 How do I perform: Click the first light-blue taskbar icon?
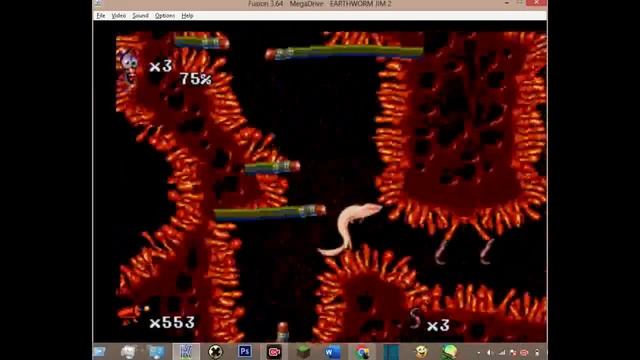[x=99, y=351]
